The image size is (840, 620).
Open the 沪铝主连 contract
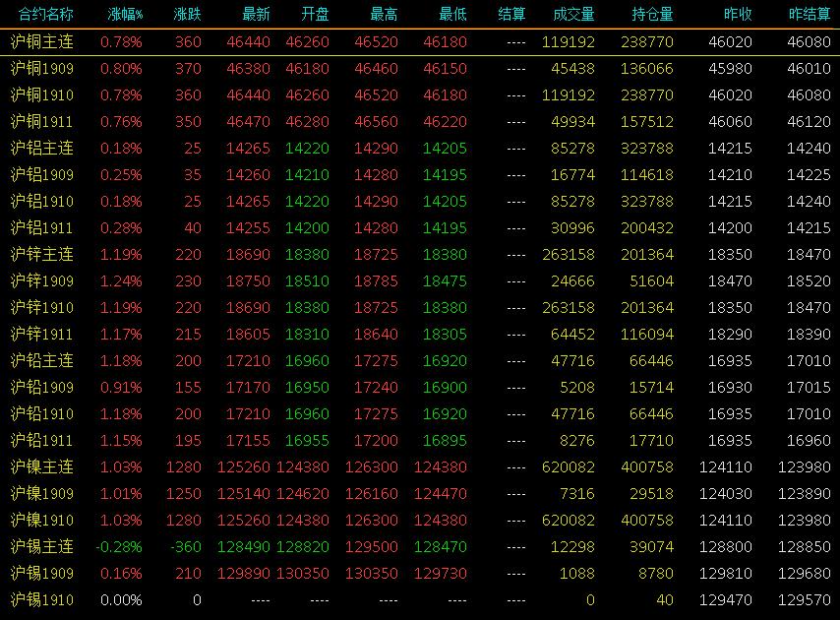coord(420,148)
